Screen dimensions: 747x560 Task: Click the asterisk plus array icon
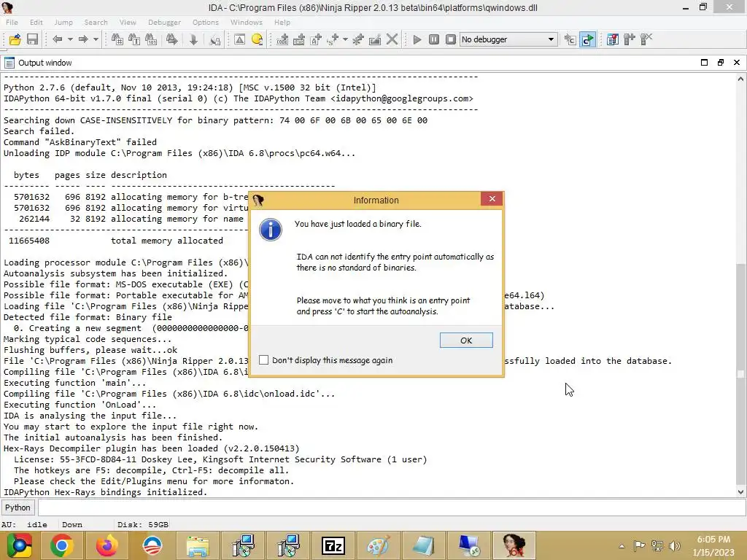(x=358, y=39)
